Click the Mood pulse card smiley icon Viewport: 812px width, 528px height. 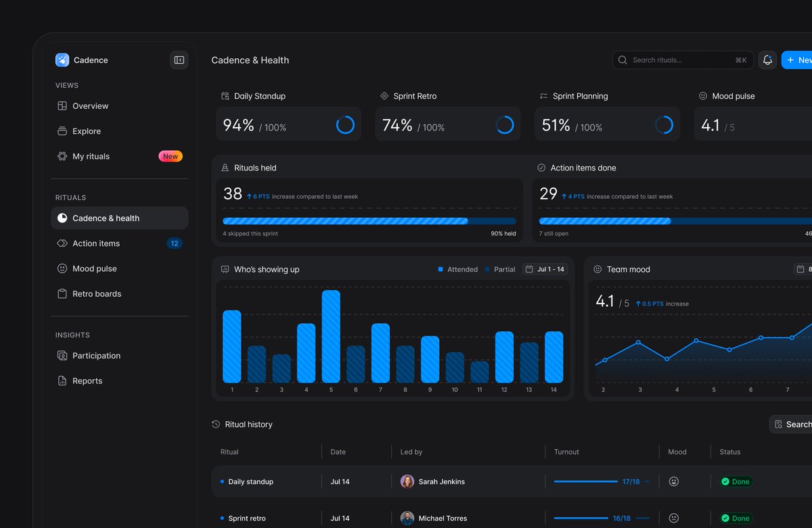(703, 96)
